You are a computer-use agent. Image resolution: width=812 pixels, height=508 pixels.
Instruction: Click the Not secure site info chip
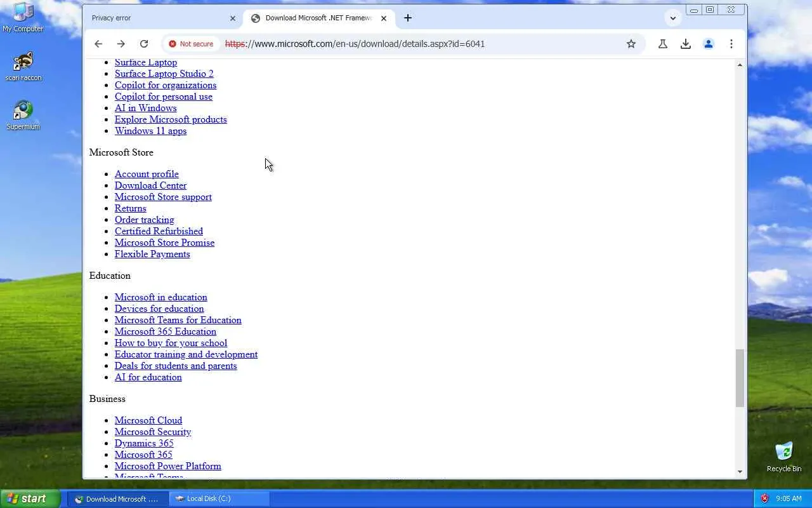pyautogui.click(x=191, y=44)
